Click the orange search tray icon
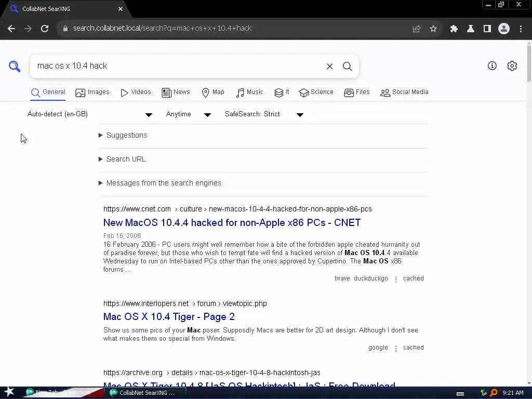532x399 pixels. pos(494,393)
